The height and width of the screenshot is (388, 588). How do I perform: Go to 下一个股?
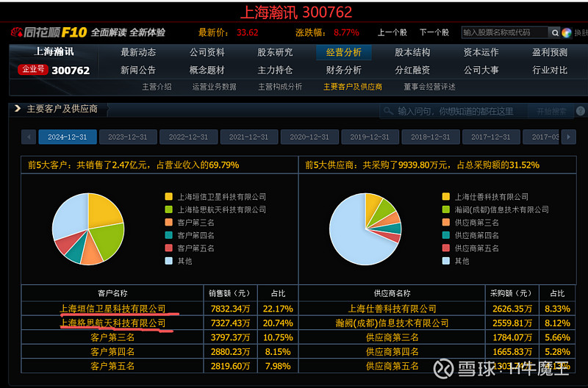pos(434,32)
